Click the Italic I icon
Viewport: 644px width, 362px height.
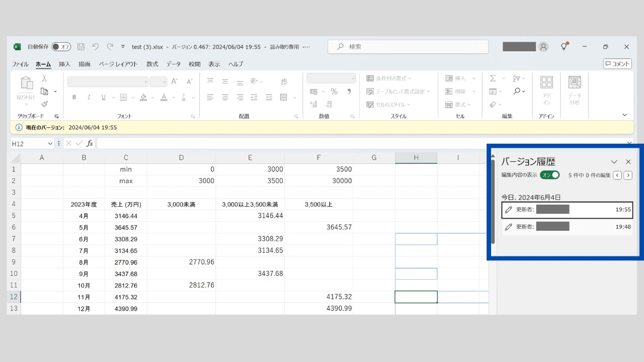(89, 98)
